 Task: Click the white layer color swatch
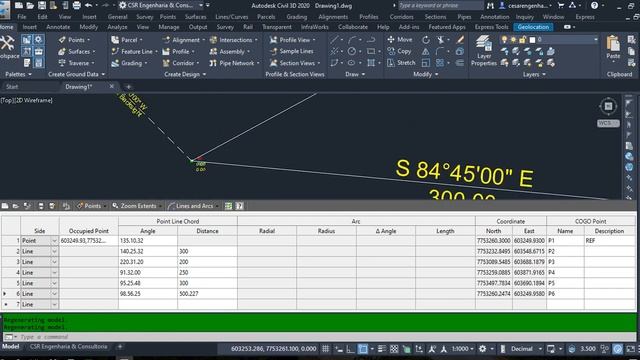click(532, 40)
